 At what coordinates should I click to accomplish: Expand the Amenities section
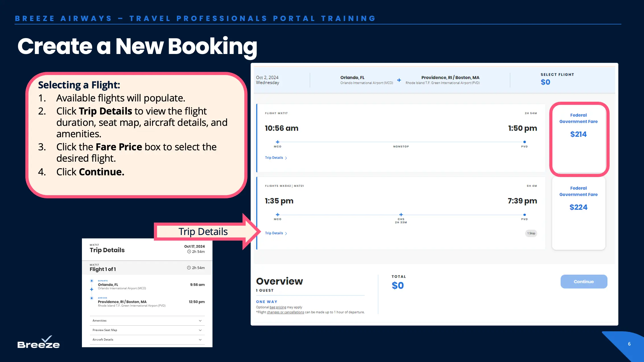point(147,321)
